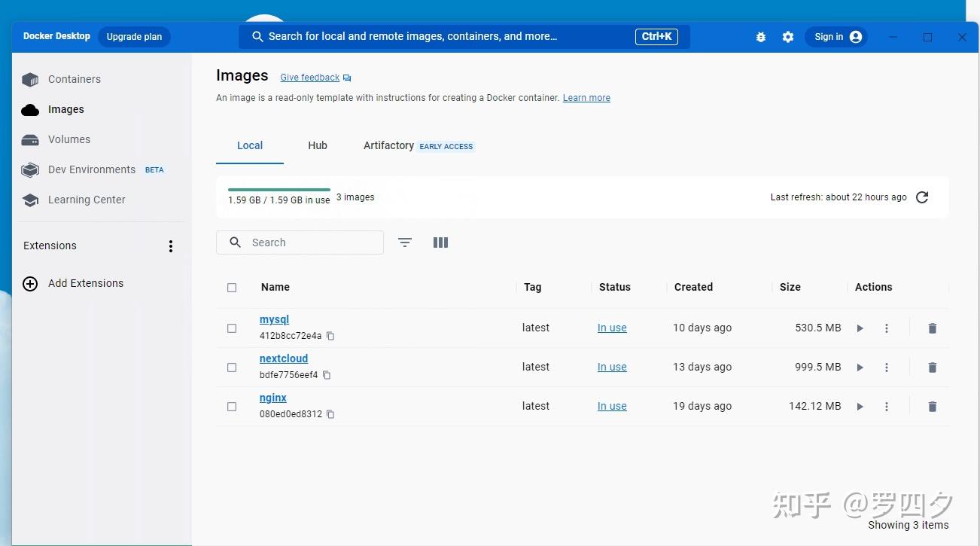Click 'Last refresh: about 22 hours ago' text
The width and height of the screenshot is (980, 546).
click(838, 197)
